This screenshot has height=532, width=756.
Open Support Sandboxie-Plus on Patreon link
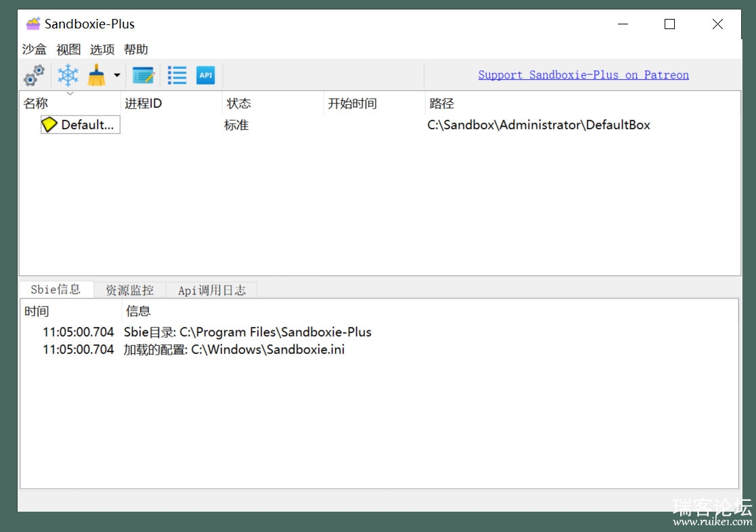pyautogui.click(x=583, y=74)
